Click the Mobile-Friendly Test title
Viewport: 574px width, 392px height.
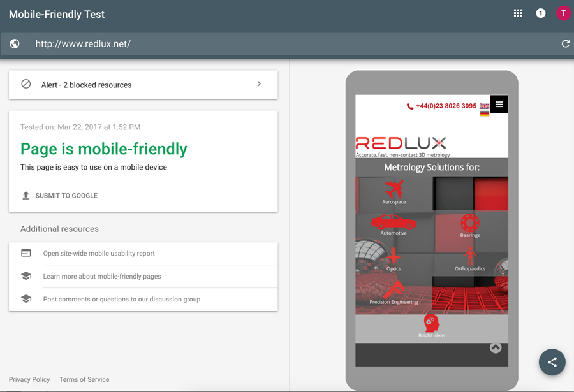pyautogui.click(x=57, y=14)
